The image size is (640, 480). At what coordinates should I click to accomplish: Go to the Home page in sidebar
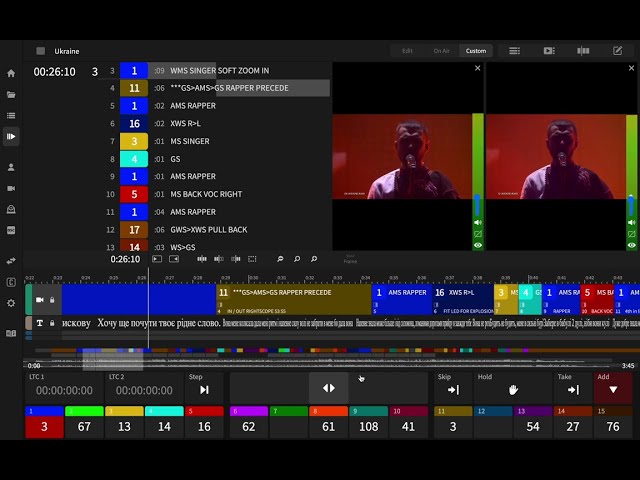[x=11, y=73]
